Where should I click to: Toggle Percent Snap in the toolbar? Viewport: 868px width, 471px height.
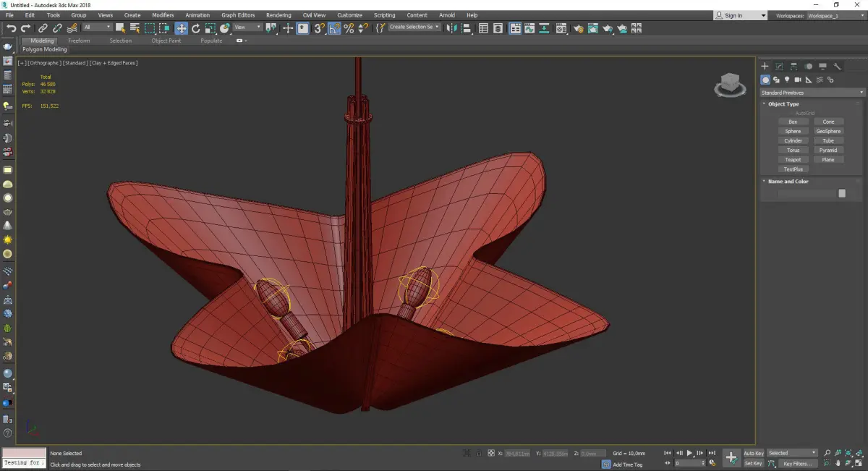click(349, 28)
